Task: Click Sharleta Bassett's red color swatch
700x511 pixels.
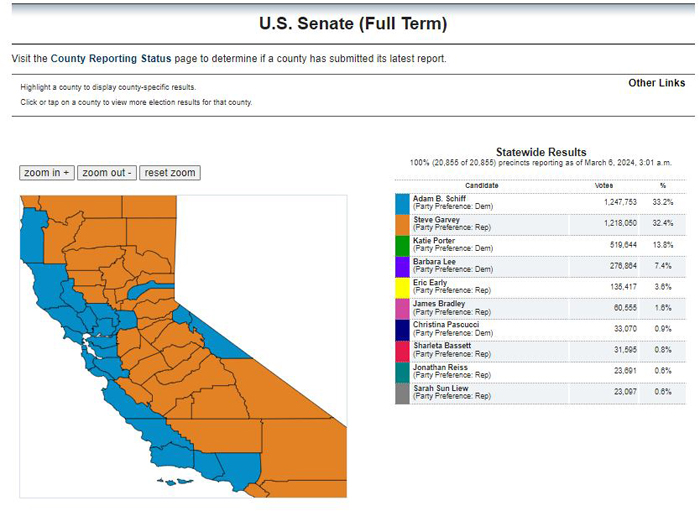Action: coord(402,351)
